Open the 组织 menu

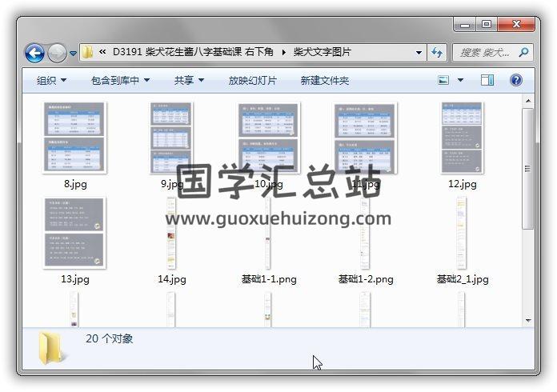click(51, 80)
